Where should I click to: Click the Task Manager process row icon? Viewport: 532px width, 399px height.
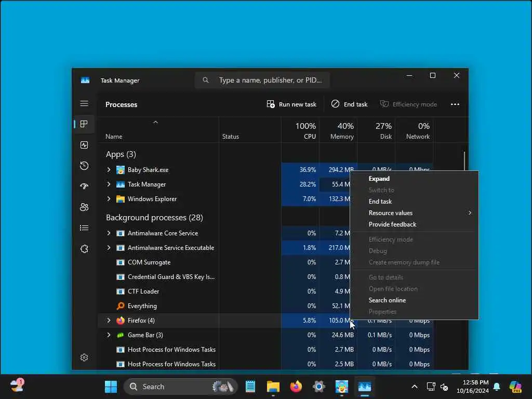[121, 184]
